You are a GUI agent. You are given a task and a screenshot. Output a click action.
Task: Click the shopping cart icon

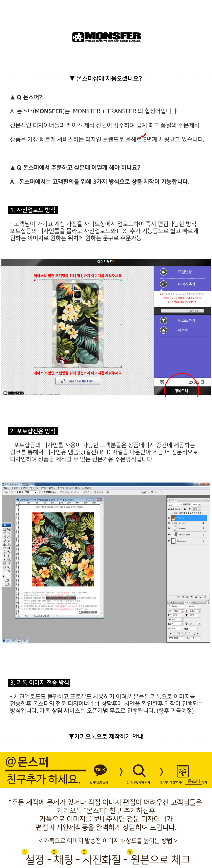162,382
